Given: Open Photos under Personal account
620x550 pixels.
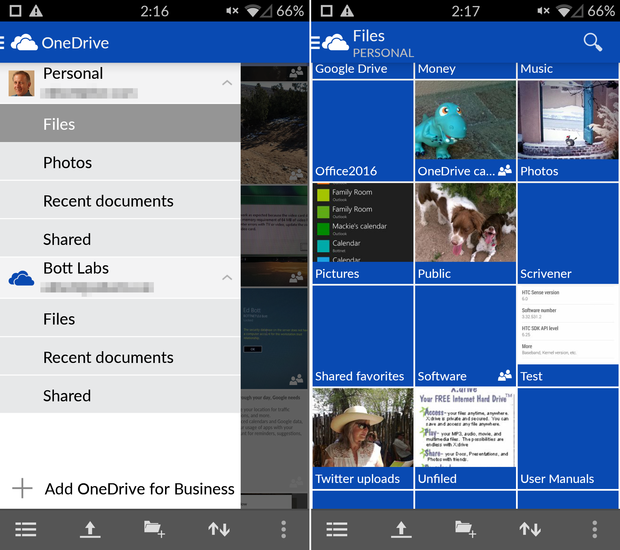Looking at the screenshot, I should click(x=120, y=162).
